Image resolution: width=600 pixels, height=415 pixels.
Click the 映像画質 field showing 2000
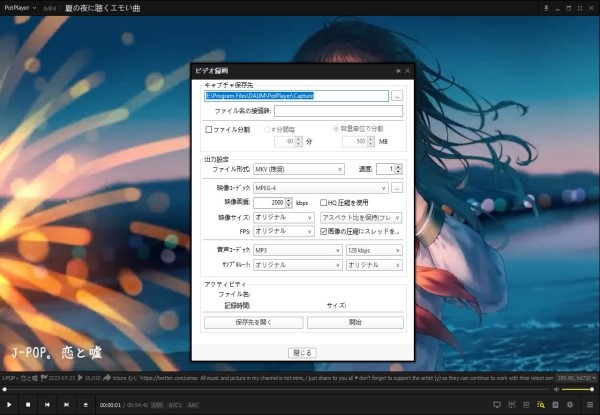point(269,203)
